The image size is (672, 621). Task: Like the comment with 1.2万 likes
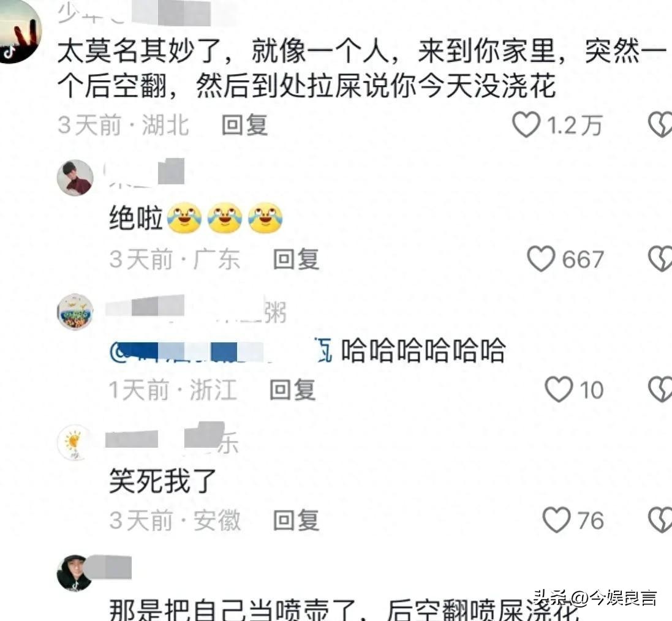click(x=526, y=125)
